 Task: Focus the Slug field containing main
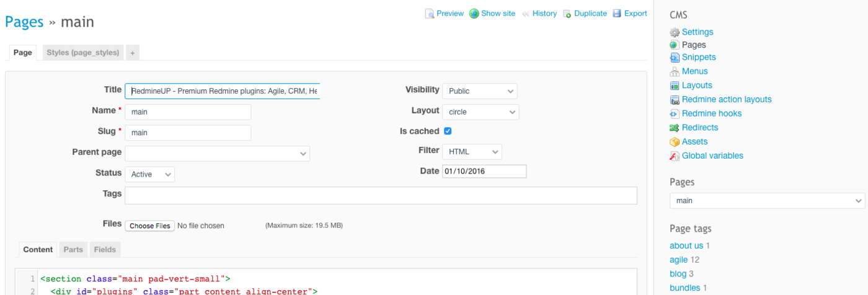[x=188, y=133]
